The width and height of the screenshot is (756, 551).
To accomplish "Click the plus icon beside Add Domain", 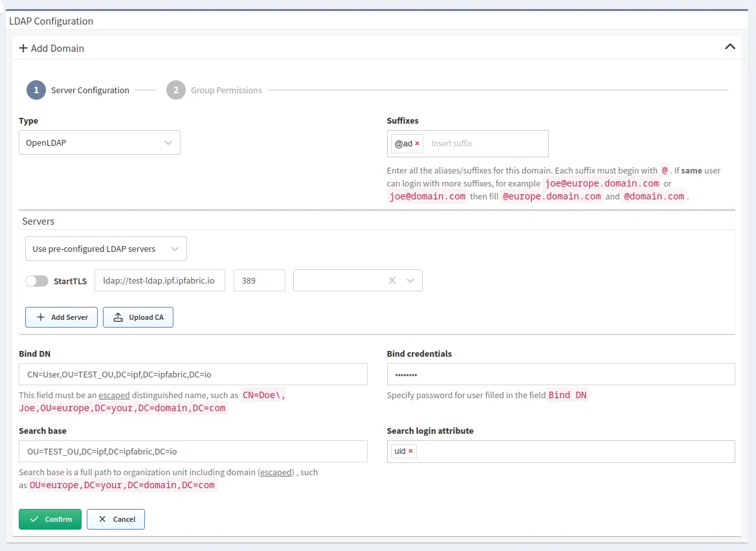I will click(x=23, y=48).
